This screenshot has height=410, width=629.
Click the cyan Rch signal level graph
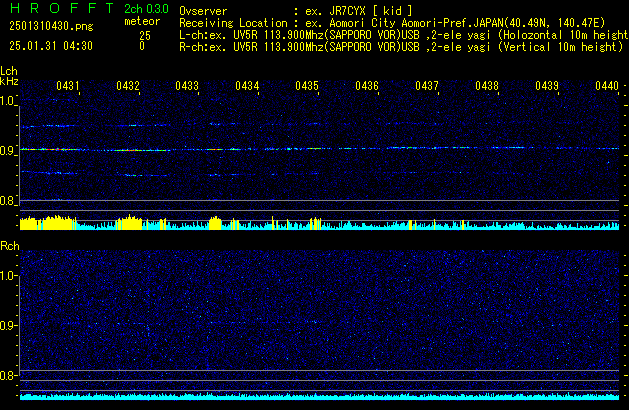click(x=319, y=396)
